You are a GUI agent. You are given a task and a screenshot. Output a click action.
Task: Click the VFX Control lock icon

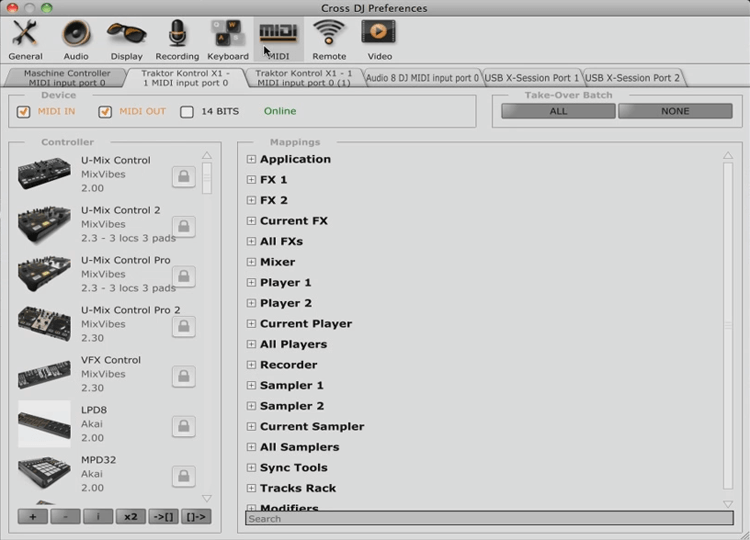coord(184,376)
